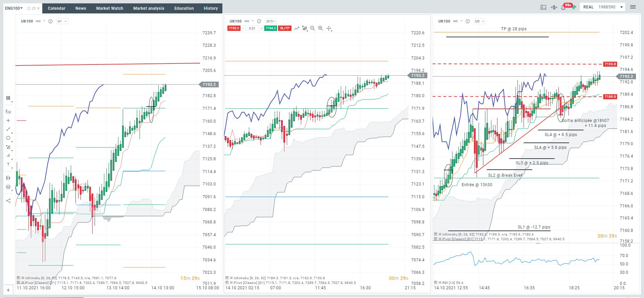Click the share icon in left sidebar
The width and height of the screenshot is (644, 298).
click(8, 201)
